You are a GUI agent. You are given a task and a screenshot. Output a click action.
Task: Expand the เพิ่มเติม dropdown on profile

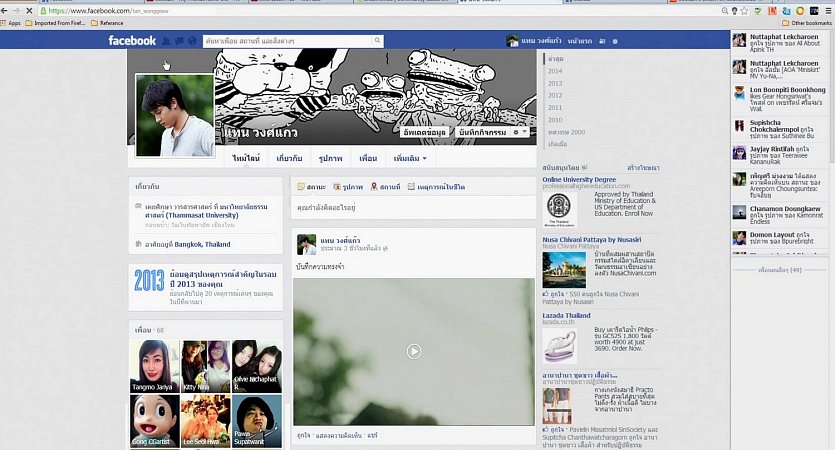[410, 158]
